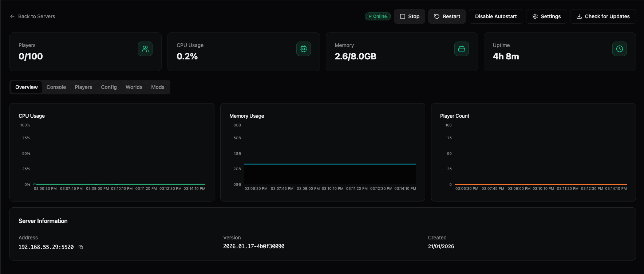Click the 4h 8m uptime value
The height and width of the screenshot is (274, 644).
[x=506, y=56]
